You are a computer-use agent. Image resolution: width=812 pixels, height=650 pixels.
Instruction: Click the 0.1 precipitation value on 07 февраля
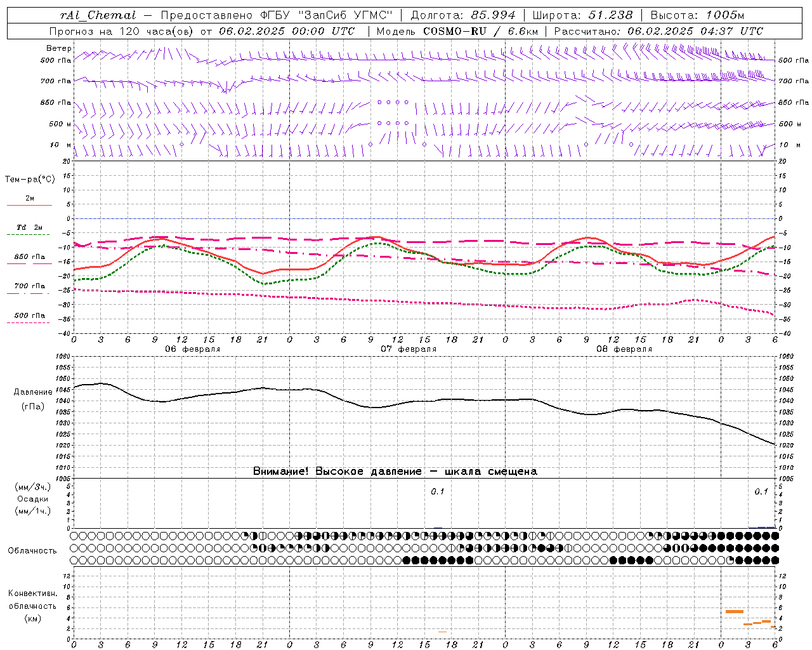pyautogui.click(x=438, y=491)
